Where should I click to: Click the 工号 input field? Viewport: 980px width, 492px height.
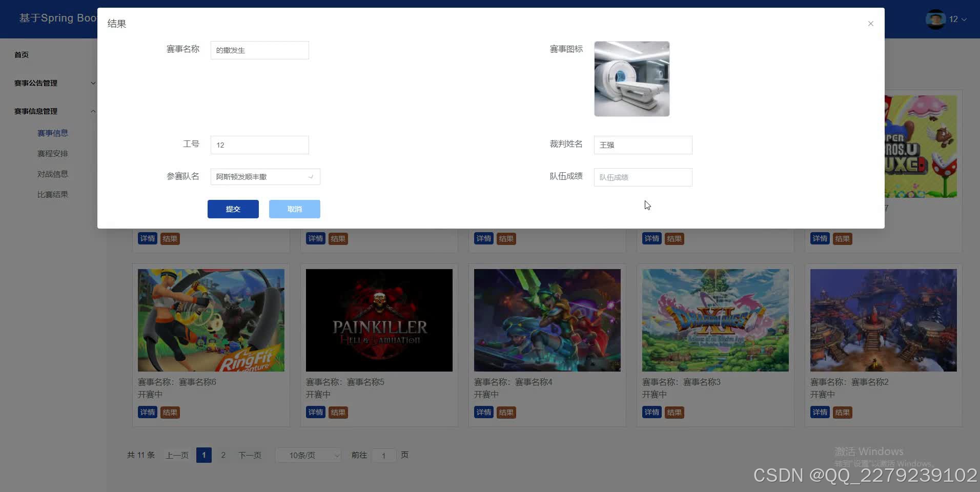[259, 145]
